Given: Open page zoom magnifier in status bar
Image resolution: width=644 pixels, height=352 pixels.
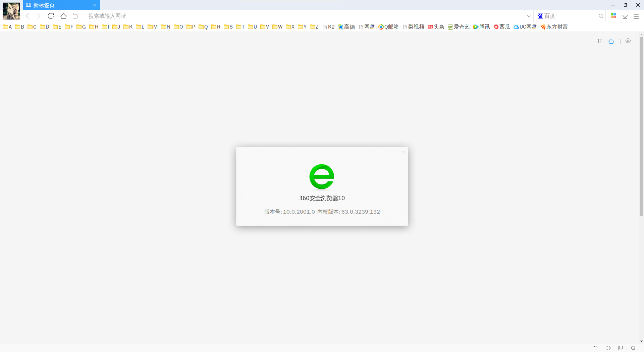Looking at the screenshot, I should 633,348.
